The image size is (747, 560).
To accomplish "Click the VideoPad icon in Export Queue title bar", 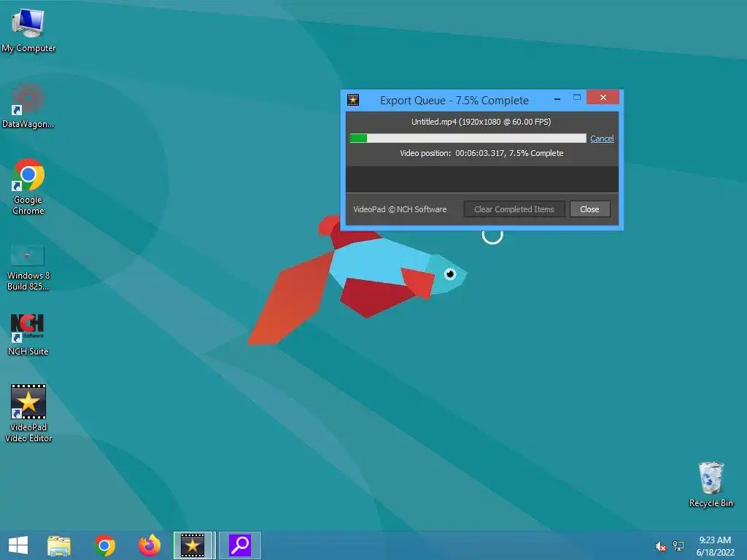I will [x=353, y=100].
